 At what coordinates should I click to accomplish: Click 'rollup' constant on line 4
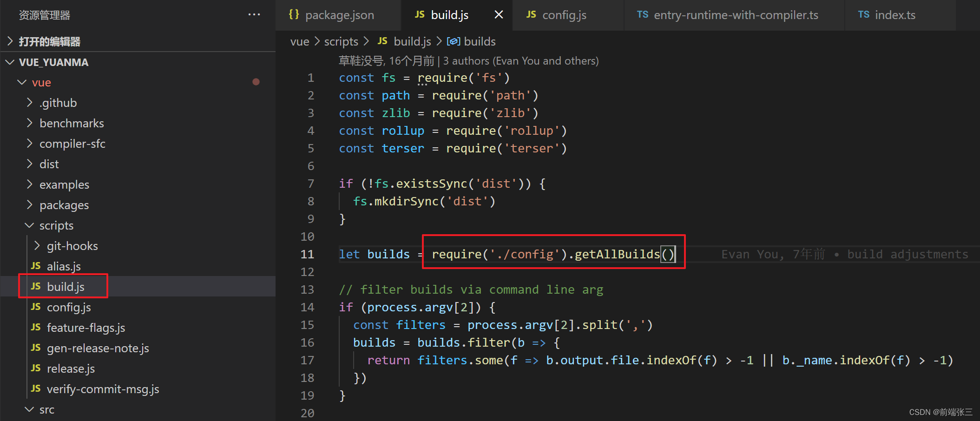403,131
